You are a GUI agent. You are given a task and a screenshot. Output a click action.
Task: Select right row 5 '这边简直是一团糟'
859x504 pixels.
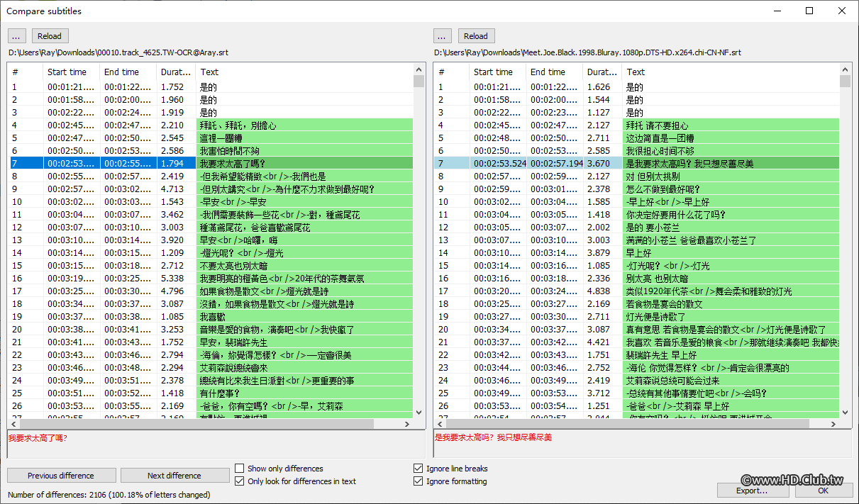(x=636, y=138)
